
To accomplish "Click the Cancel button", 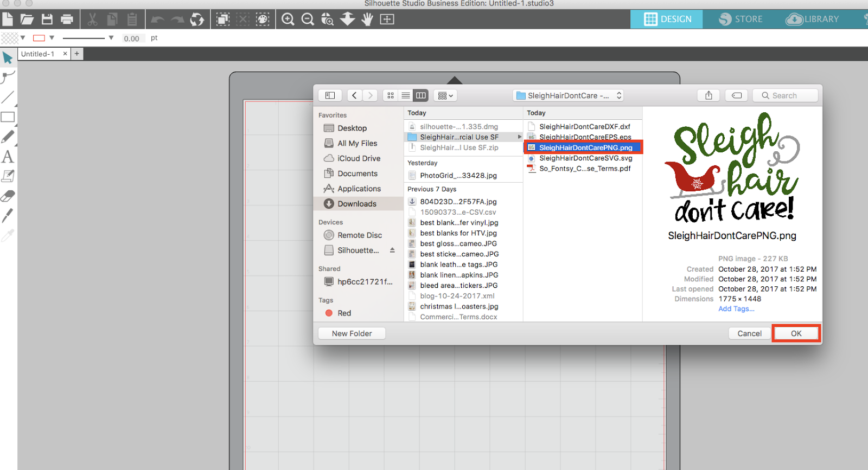I will point(749,333).
